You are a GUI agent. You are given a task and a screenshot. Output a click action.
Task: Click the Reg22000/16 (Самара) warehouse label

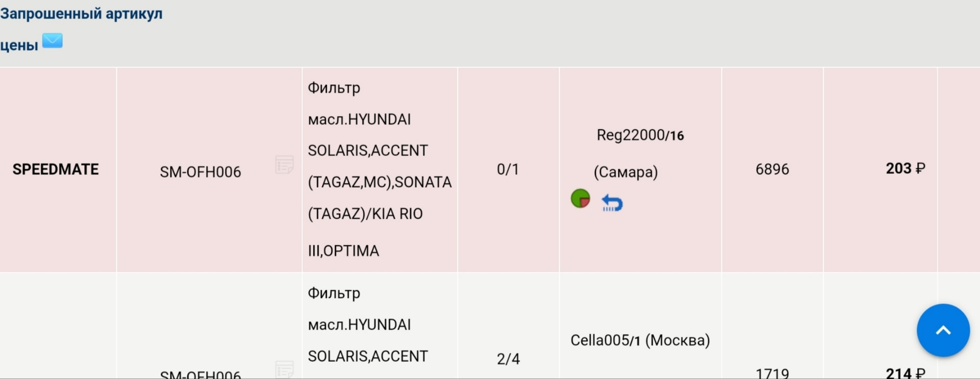(x=640, y=153)
